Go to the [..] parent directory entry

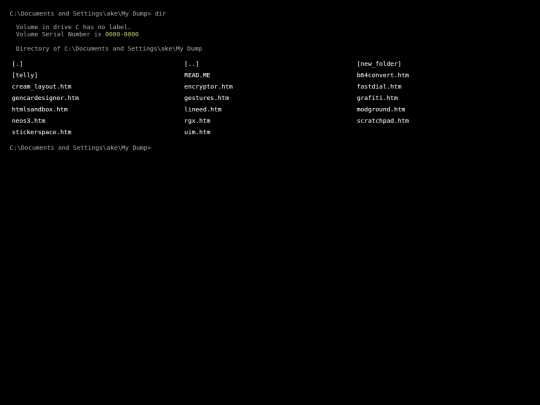pos(191,64)
